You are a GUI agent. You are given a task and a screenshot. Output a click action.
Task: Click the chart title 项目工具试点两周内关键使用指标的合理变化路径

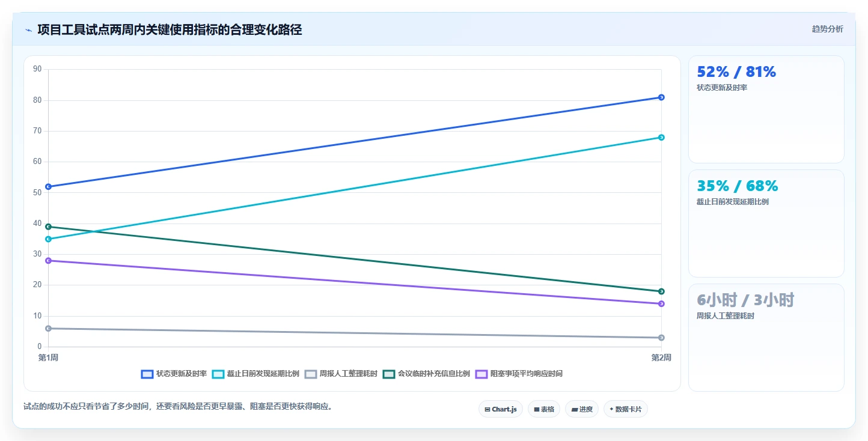coord(170,29)
